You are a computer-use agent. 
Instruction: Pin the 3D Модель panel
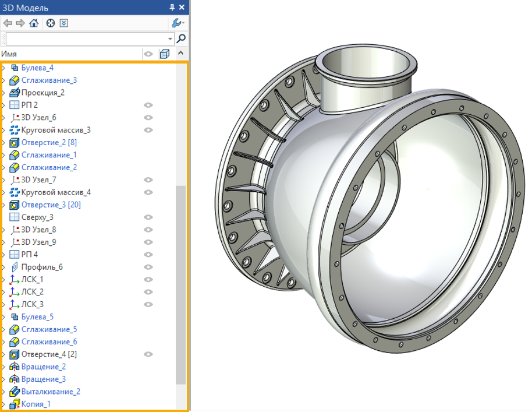(x=172, y=8)
